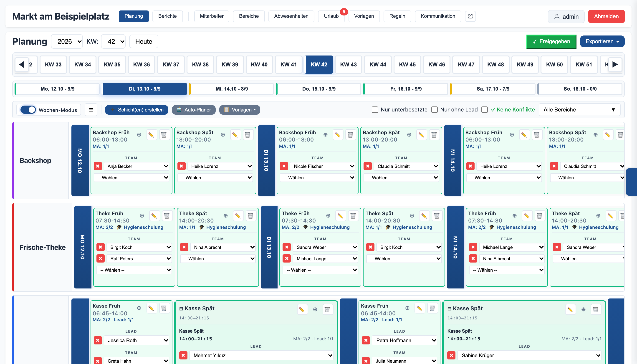This screenshot has height=364, width=637.
Task: Add to Tuesday Theke Früh with plus-circle icon
Action: click(x=328, y=215)
